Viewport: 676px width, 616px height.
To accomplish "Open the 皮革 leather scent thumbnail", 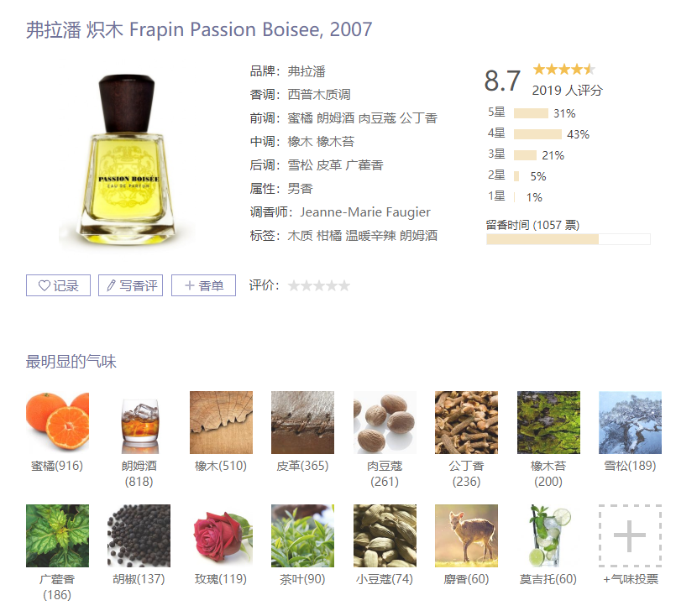I will (x=302, y=422).
